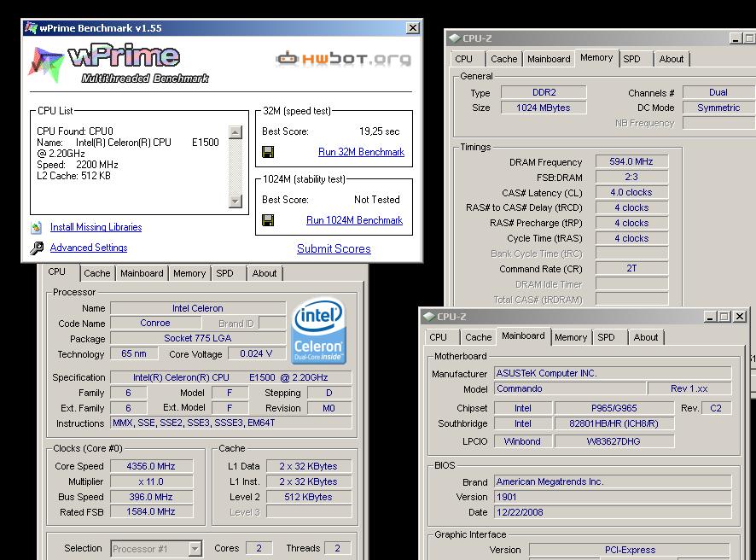Select About tab in Mainboard window
The height and width of the screenshot is (560, 756).
(x=646, y=337)
